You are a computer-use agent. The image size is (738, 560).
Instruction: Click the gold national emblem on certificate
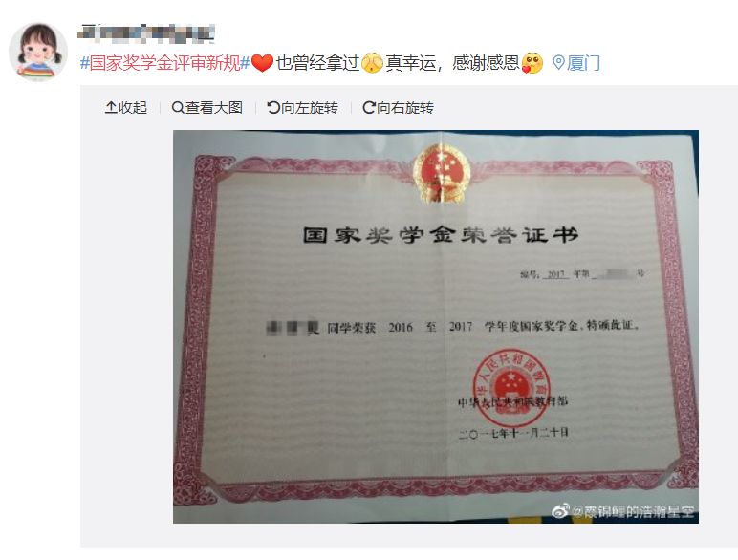(x=441, y=173)
